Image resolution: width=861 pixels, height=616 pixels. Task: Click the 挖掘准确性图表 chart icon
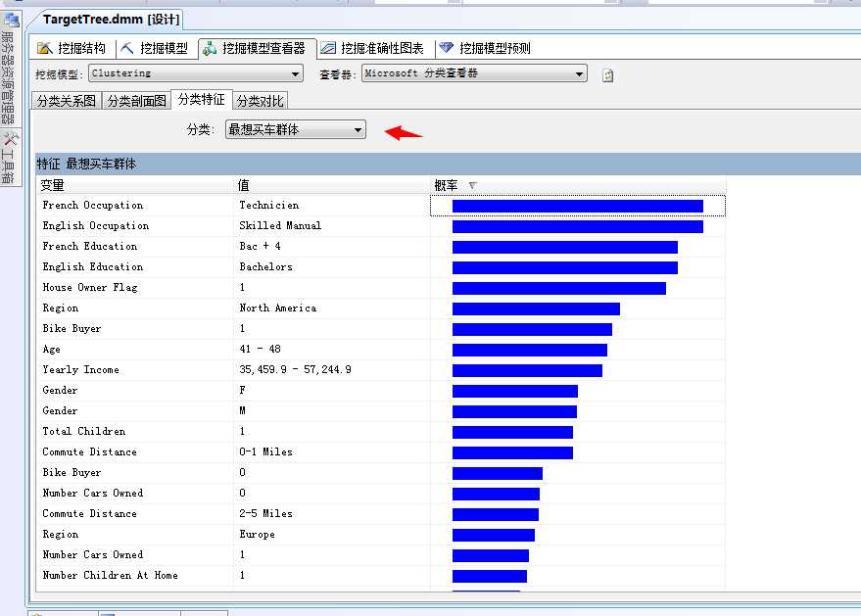point(328,48)
